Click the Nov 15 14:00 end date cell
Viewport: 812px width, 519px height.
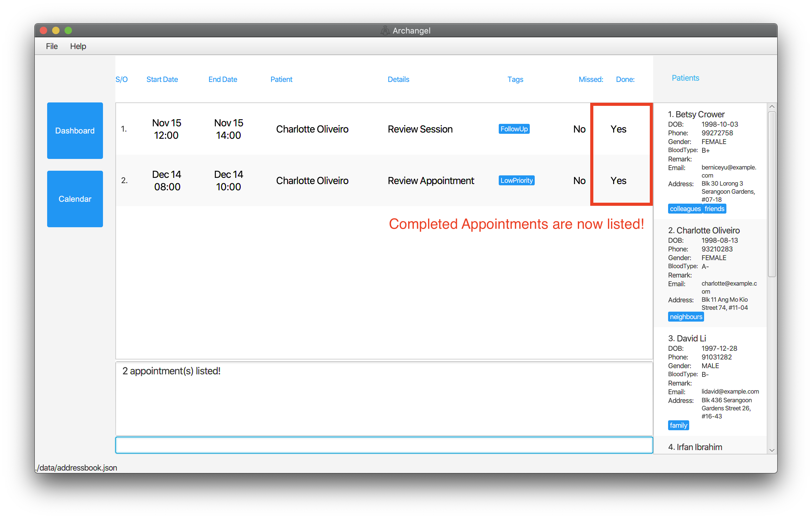[x=229, y=129]
